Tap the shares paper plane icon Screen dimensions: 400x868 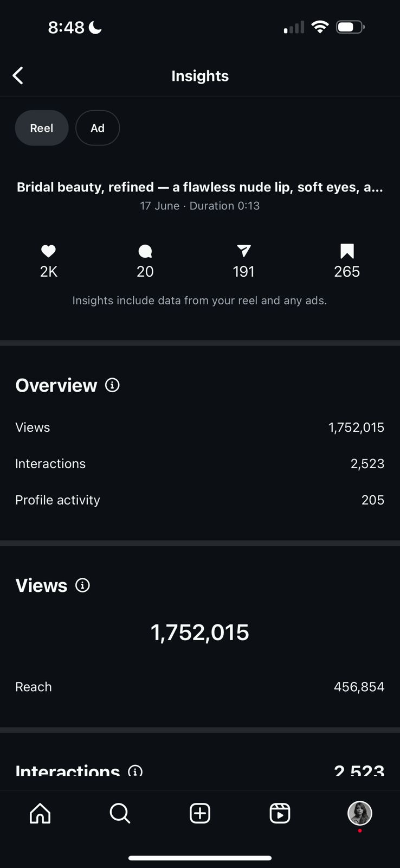pos(244,251)
